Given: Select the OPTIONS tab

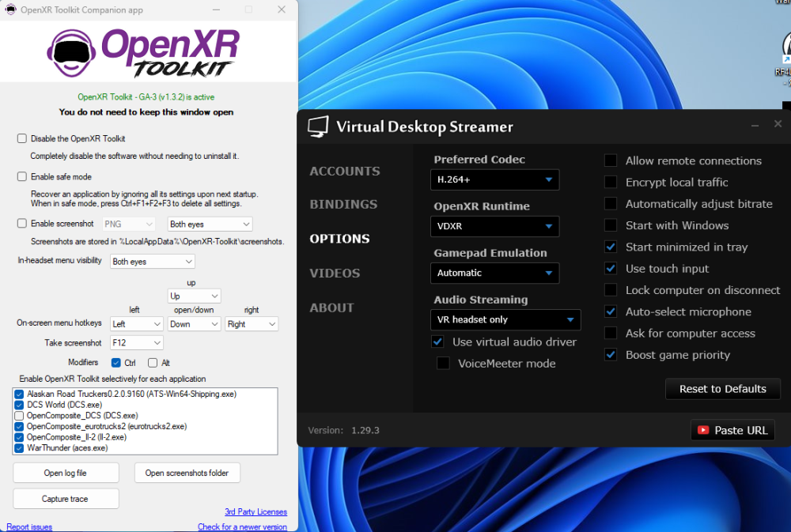Looking at the screenshot, I should pos(339,239).
